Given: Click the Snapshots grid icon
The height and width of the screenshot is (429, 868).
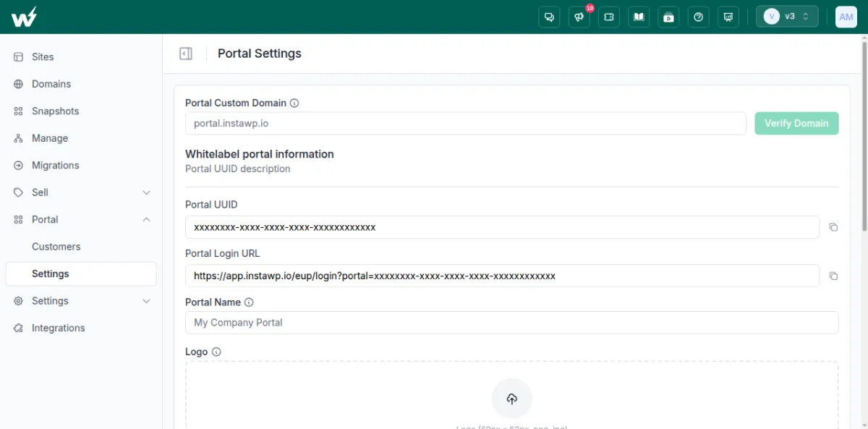Looking at the screenshot, I should 18,111.
